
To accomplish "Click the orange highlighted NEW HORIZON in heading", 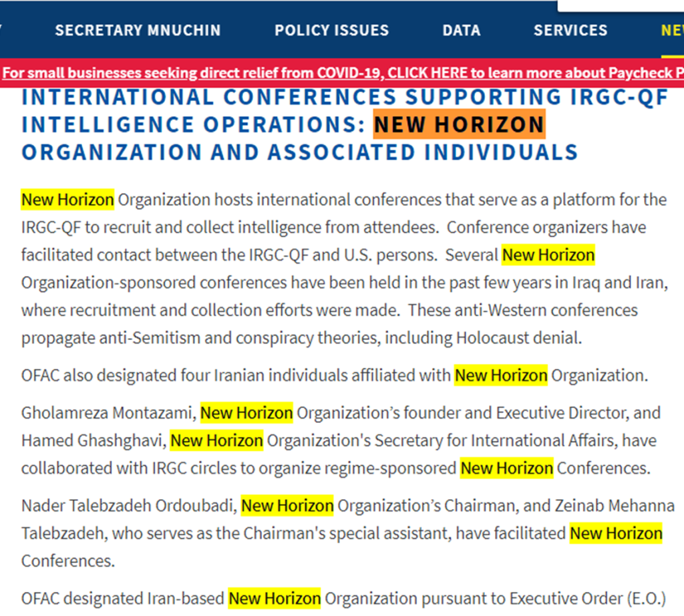I will [460, 124].
